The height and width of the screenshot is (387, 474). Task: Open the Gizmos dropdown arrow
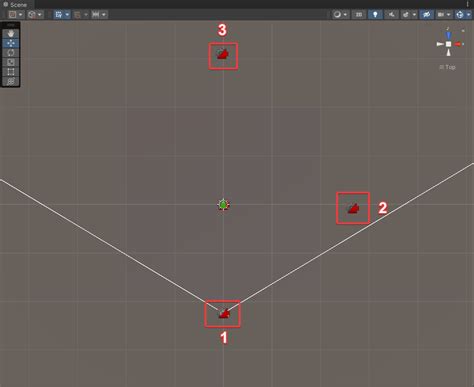click(468, 15)
